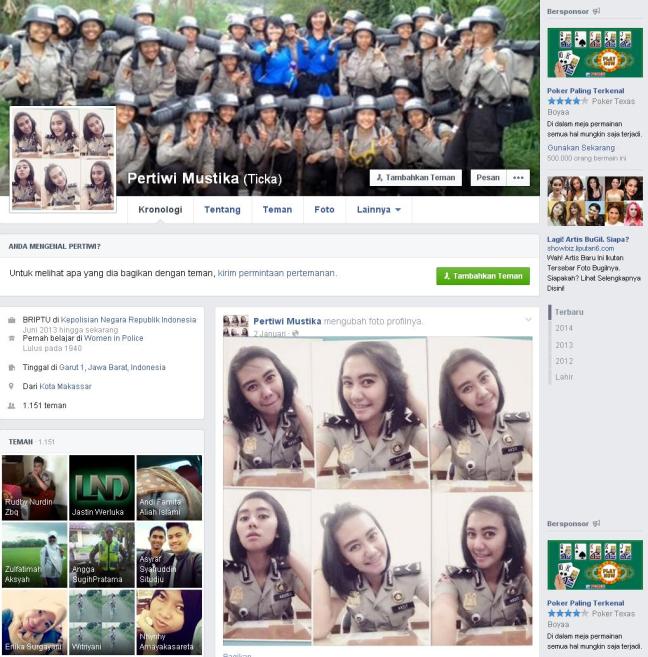Viewport: 648px width, 657px height.
Task: Click the friends icon beside 1.151 teman
Action: click(x=12, y=405)
